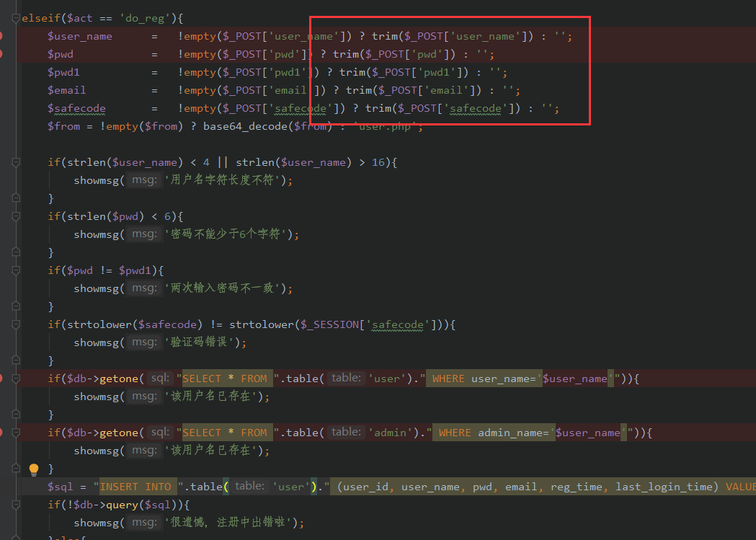Viewport: 756px width, 540px height.
Task: Remove breakpoint on the admin_name SELECT line
Action: pyautogui.click(x=2, y=433)
